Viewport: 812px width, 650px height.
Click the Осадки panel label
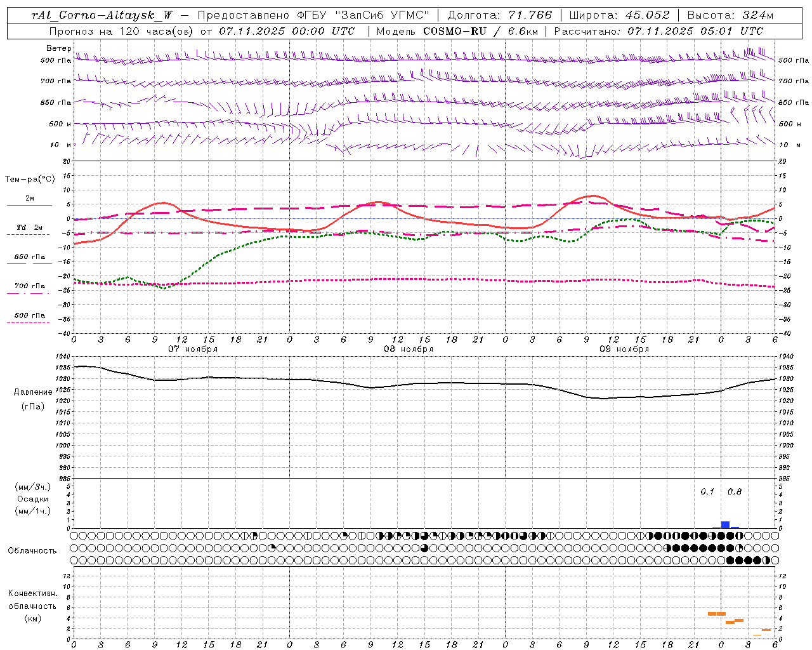(x=32, y=499)
